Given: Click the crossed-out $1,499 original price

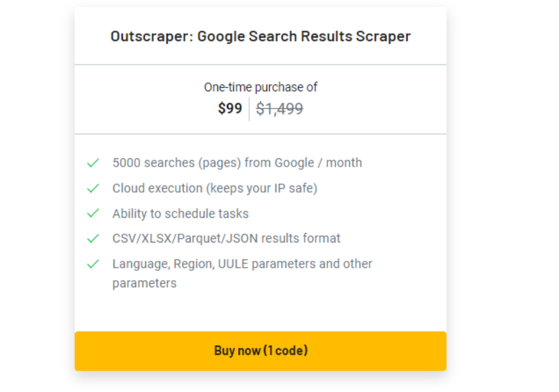Looking at the screenshot, I should [x=279, y=109].
